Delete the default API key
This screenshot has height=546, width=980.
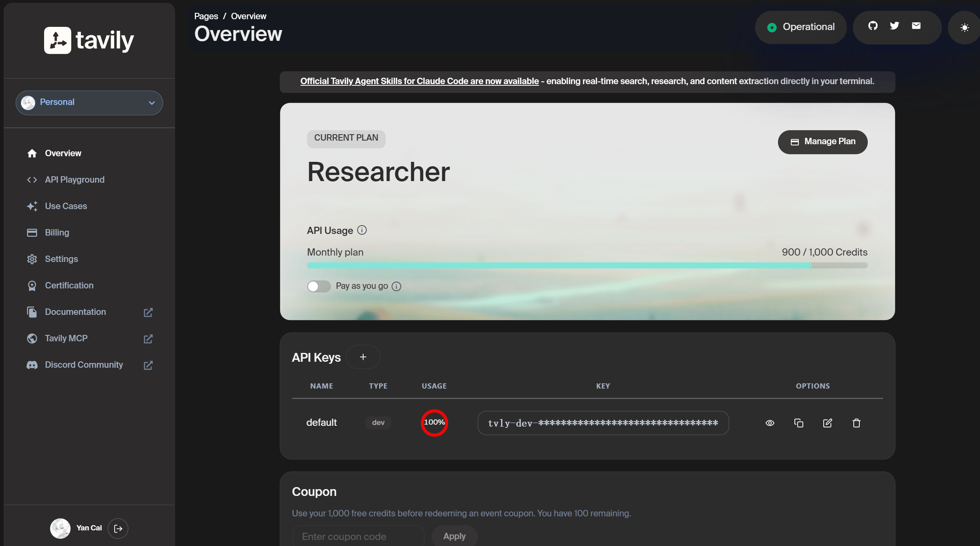click(857, 423)
